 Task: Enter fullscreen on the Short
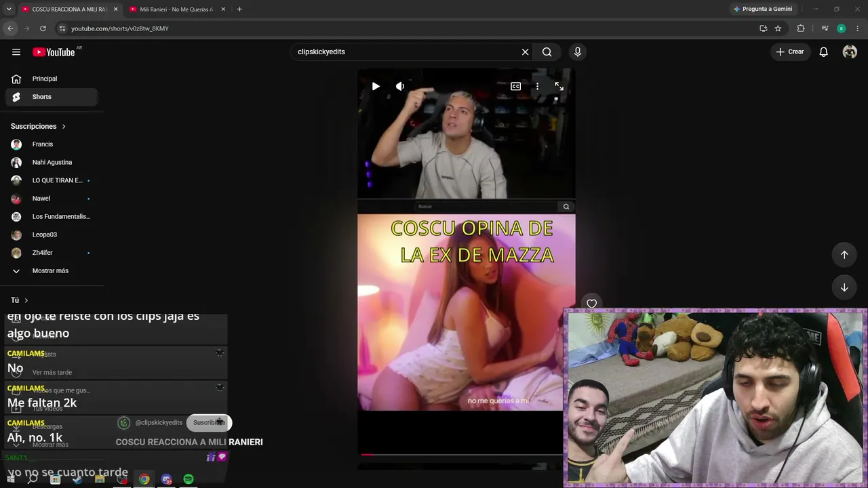pyautogui.click(x=559, y=86)
